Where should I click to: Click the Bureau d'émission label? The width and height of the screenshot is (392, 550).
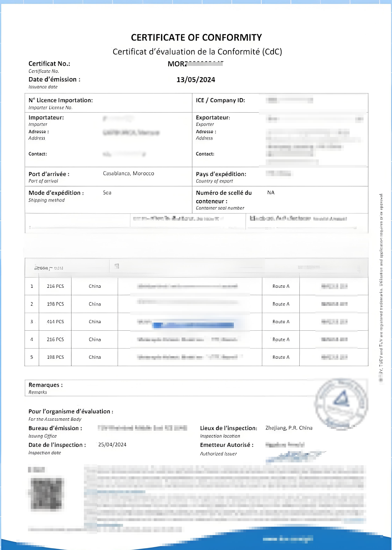click(x=55, y=428)
